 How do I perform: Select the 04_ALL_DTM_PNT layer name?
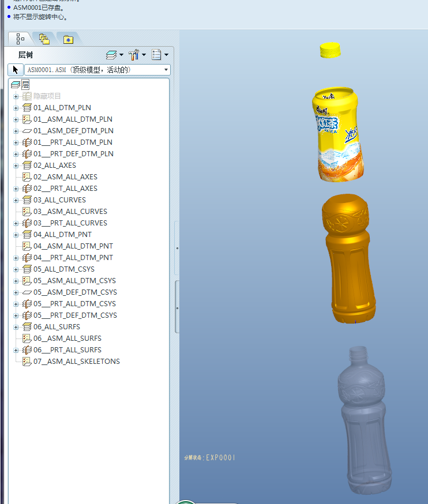62,235
